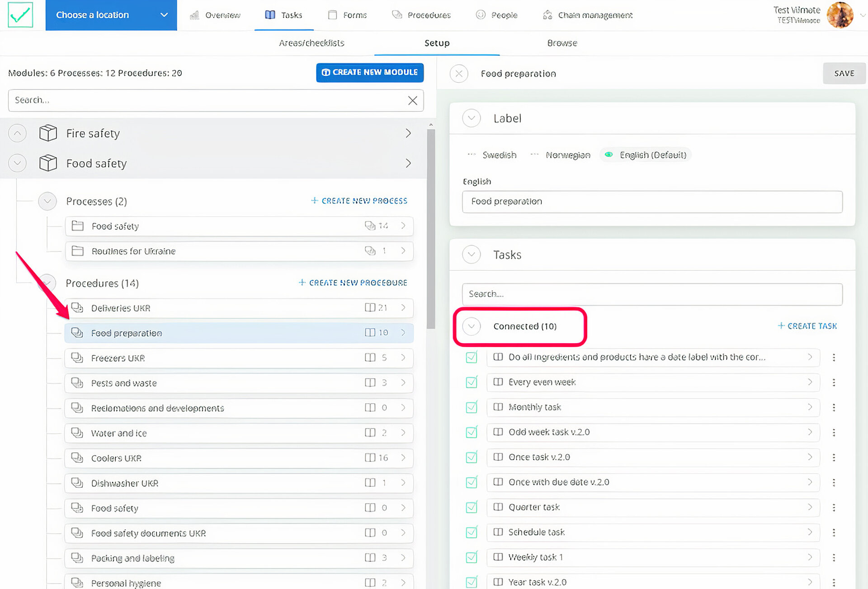The image size is (868, 589).
Task: Collapse the Processes (2) section
Action: (47, 201)
